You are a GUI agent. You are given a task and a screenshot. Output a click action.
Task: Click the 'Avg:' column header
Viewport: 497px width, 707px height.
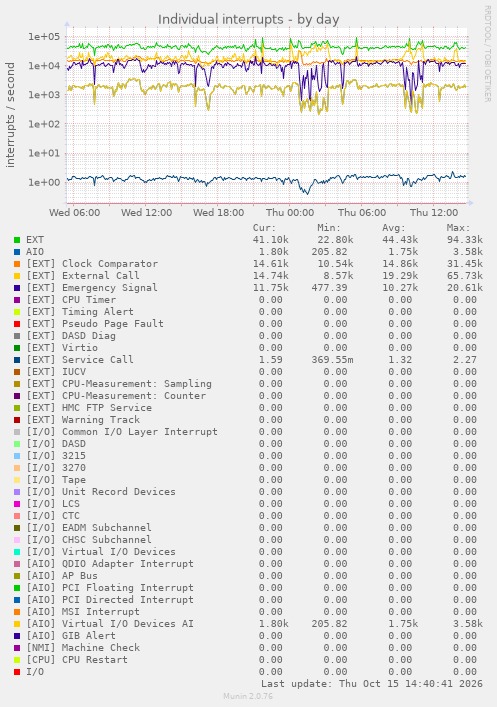394,228
